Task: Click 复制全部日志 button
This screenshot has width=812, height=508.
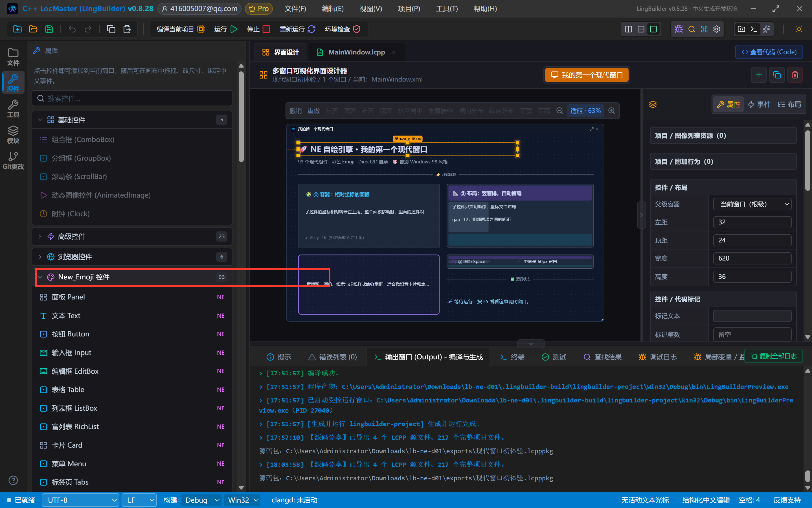Action: point(773,356)
